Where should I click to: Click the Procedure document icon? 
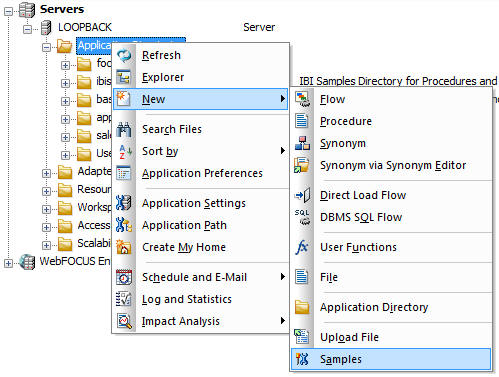point(302,121)
